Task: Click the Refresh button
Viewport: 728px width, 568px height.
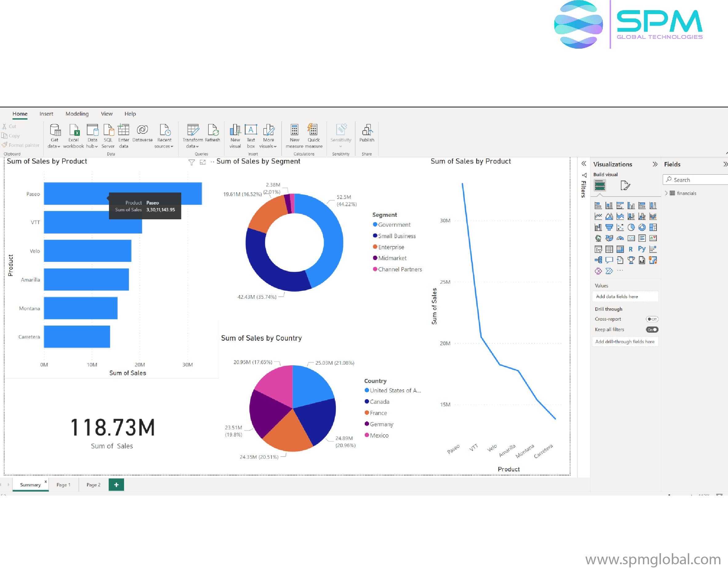Action: pos(212,133)
